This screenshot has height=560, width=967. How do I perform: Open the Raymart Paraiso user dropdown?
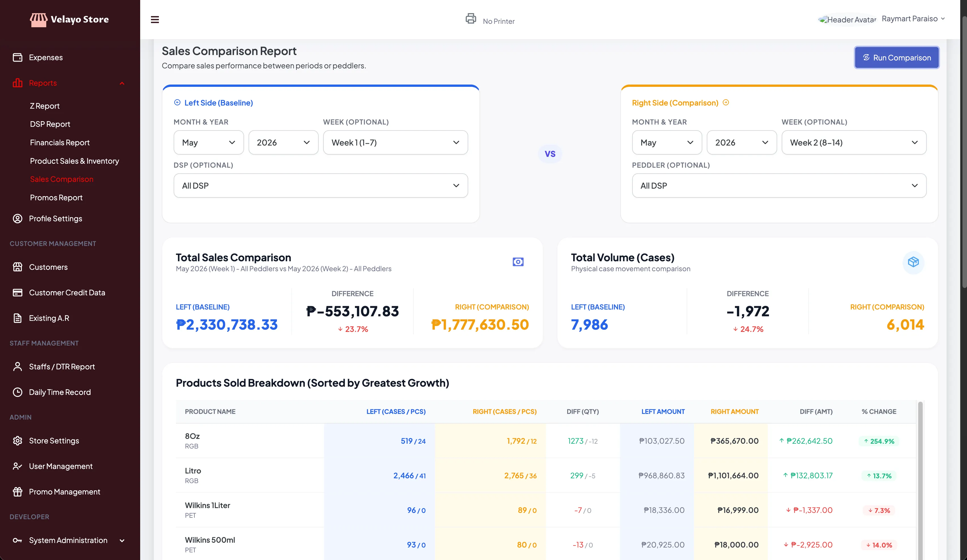[x=913, y=19]
